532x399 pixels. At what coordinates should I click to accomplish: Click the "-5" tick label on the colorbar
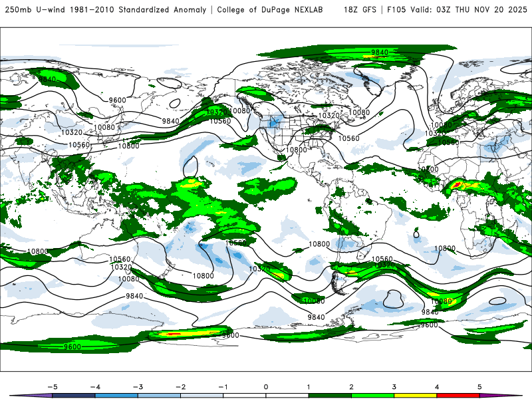(x=53, y=387)
